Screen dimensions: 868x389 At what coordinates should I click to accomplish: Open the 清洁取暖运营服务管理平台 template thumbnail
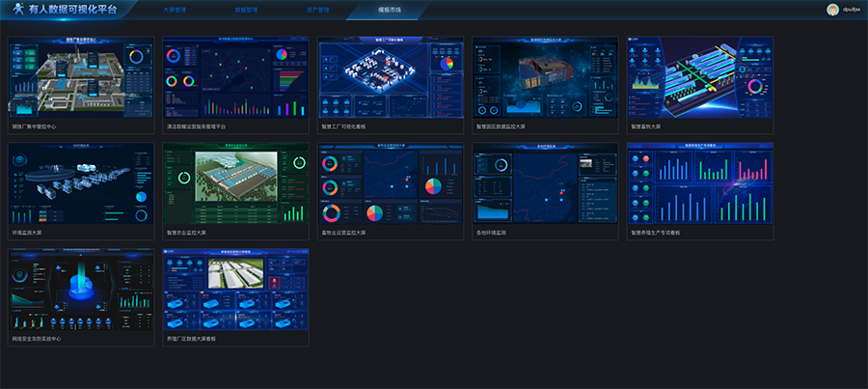pyautogui.click(x=235, y=78)
